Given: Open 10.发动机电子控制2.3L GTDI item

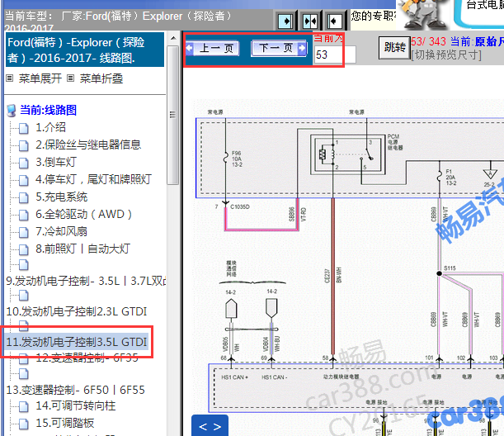Looking at the screenshot, I should 77,311.
